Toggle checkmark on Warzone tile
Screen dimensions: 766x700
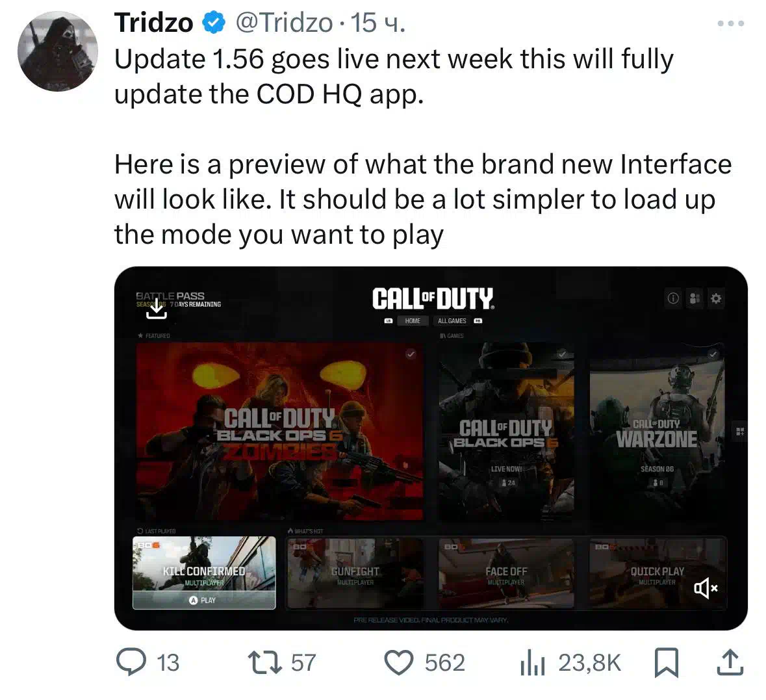713,354
